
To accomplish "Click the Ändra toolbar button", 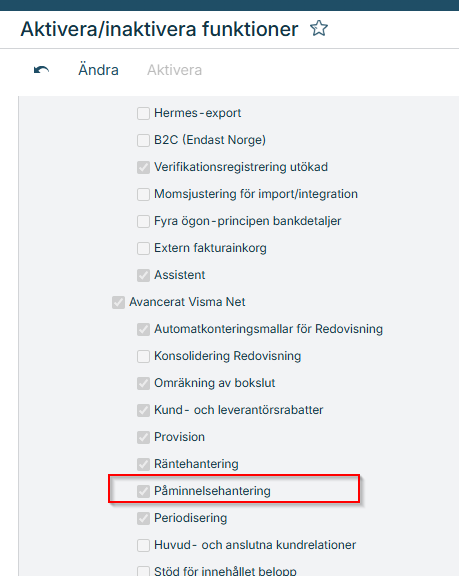I will tap(98, 70).
